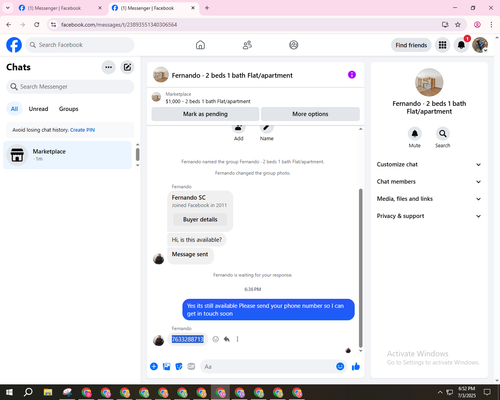500x400 pixels.
Task: Open Buyer details for Fernando SC
Action: [x=200, y=219]
